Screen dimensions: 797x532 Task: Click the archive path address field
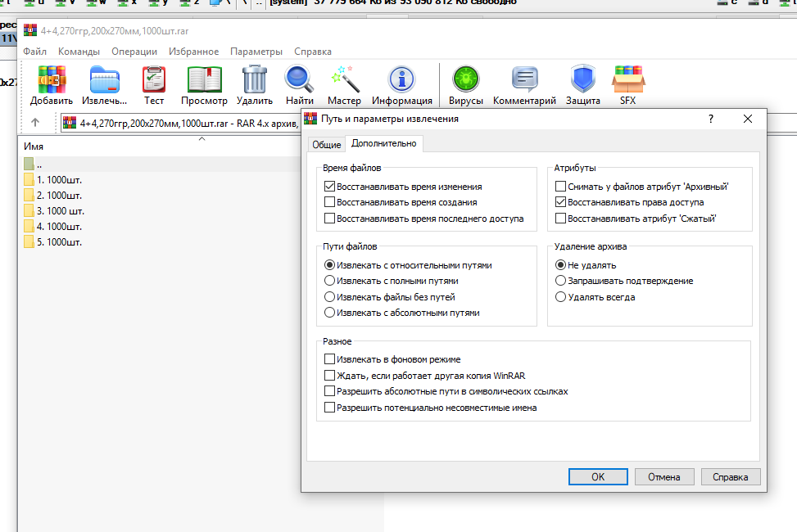point(180,124)
